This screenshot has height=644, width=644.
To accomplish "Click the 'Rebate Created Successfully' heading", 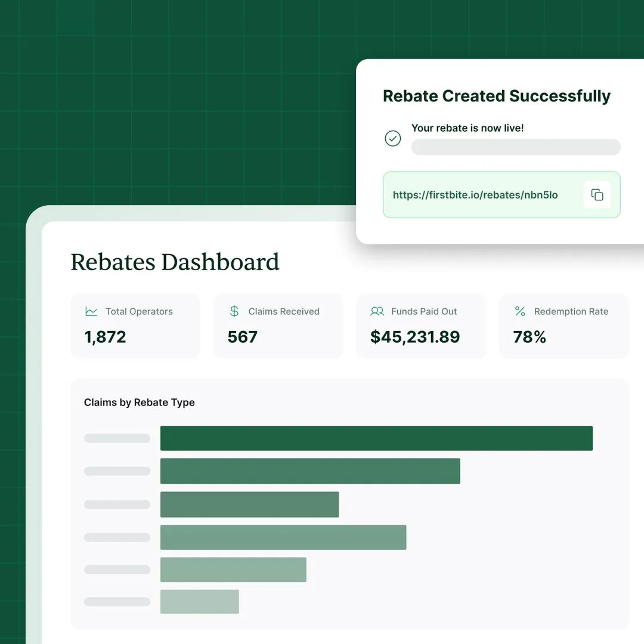I will [x=497, y=95].
